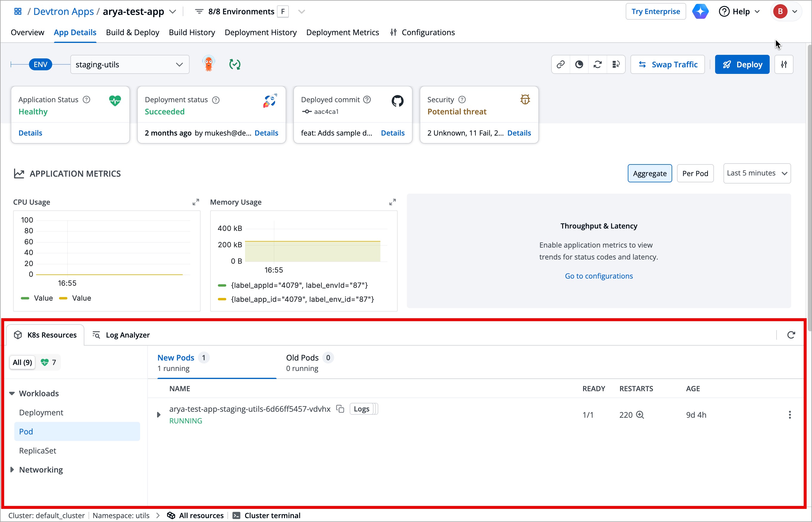
Task: Open the Last 5 minutes time range dropdown
Action: coord(757,173)
